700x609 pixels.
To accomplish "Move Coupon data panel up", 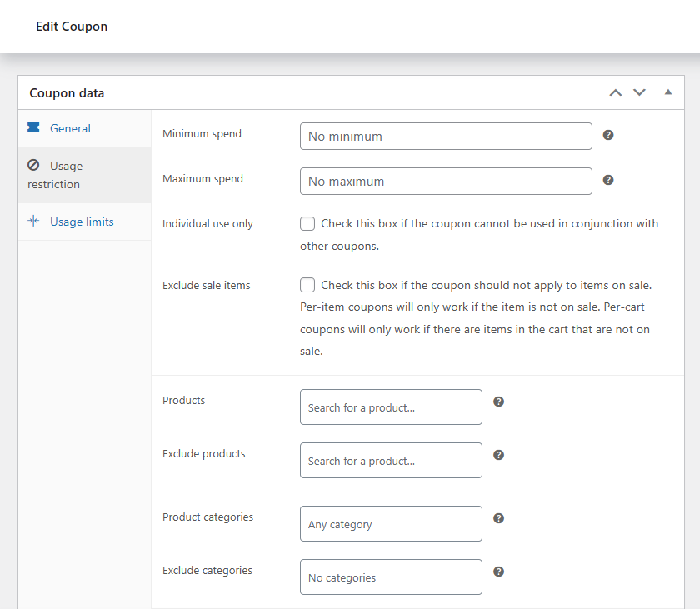I will coord(616,92).
